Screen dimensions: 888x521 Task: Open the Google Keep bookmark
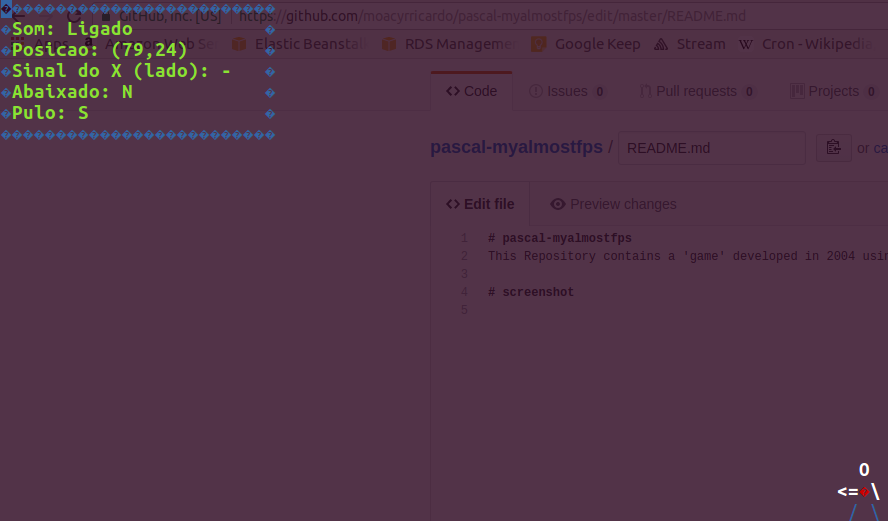(586, 44)
